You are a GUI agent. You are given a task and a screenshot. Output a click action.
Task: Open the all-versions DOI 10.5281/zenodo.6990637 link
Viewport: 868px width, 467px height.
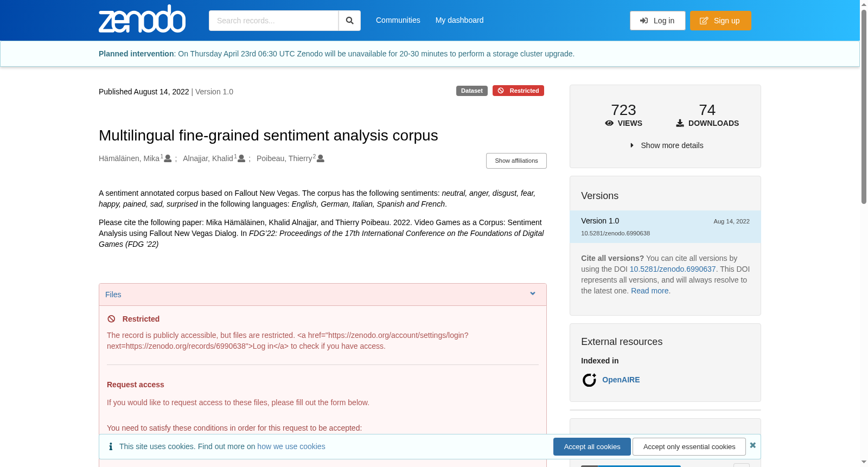click(x=673, y=269)
